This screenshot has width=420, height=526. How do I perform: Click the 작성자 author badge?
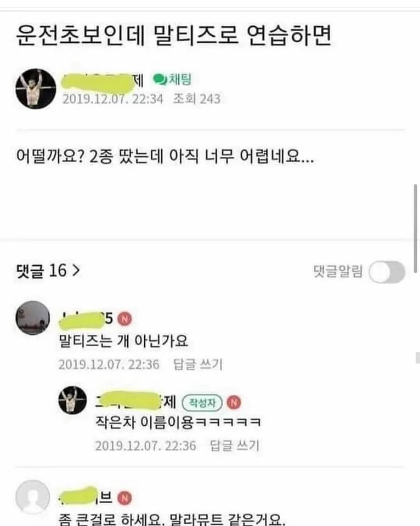[202, 403]
